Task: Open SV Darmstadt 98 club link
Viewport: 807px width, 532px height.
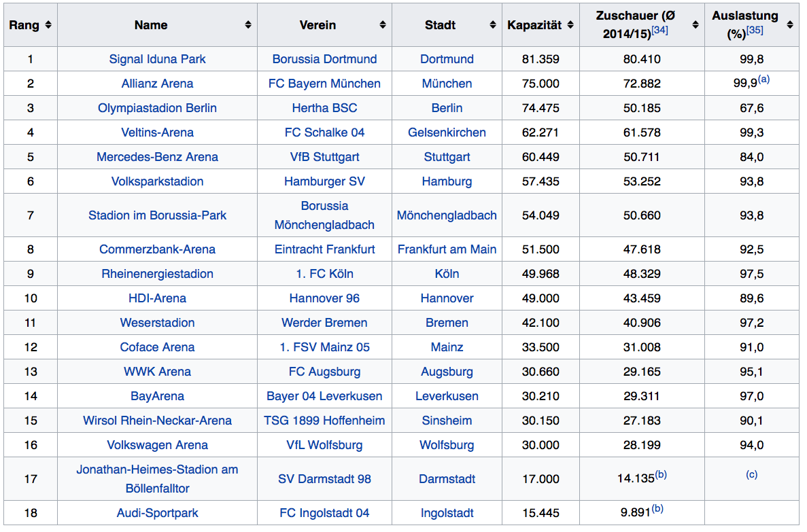Action: [x=324, y=478]
